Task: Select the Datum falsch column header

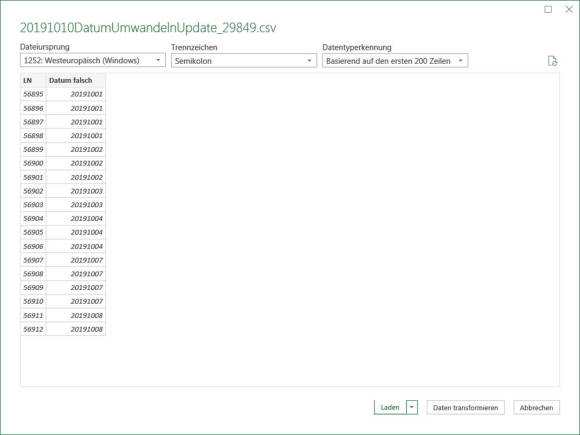Action: [x=76, y=80]
